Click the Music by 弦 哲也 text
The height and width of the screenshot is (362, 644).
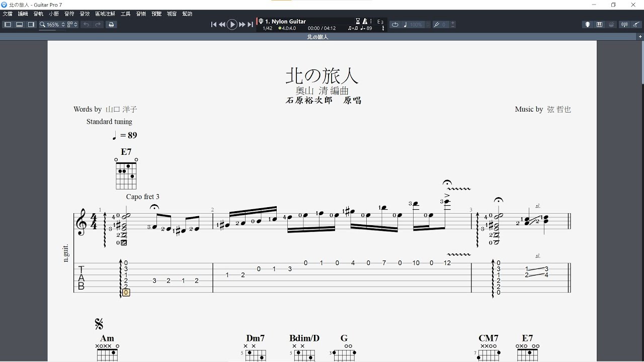543,109
